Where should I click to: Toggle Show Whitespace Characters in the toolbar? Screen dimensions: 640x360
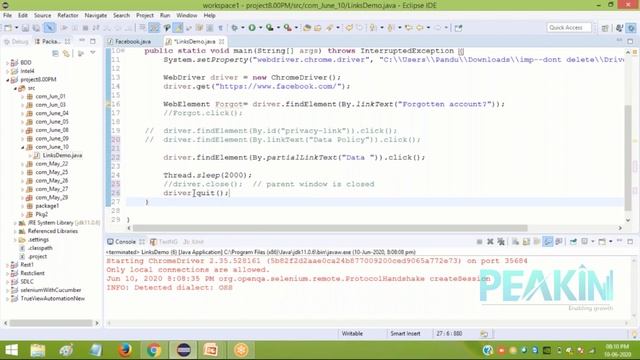pos(220,28)
